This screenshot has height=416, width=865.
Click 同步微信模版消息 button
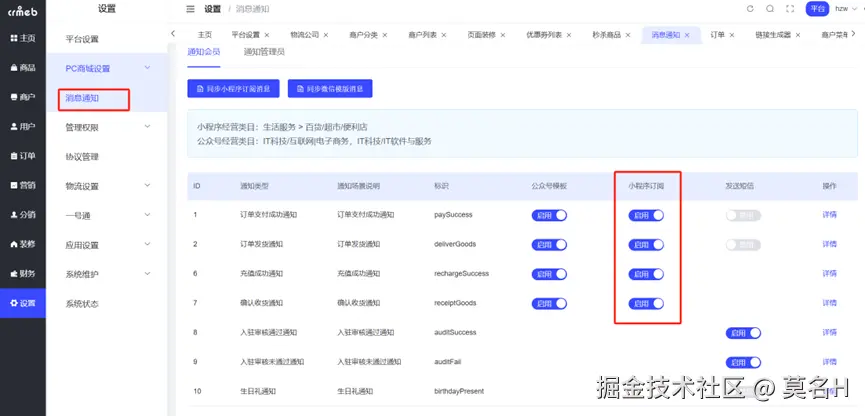pyautogui.click(x=330, y=88)
